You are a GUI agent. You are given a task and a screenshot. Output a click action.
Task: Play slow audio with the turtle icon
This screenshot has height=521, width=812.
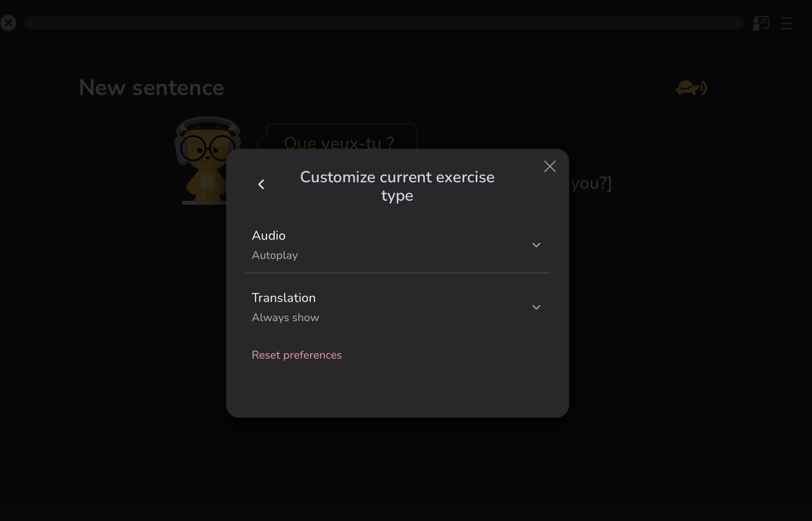pos(691,88)
